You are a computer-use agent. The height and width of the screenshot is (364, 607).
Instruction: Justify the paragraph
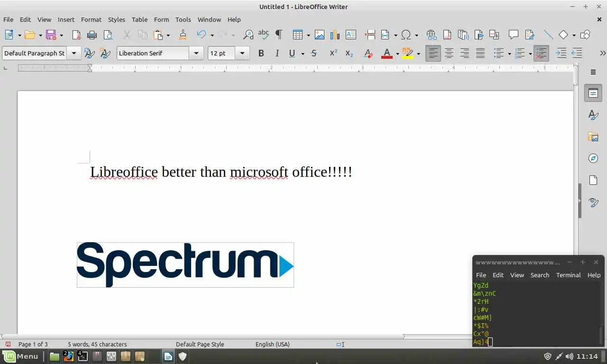(480, 53)
